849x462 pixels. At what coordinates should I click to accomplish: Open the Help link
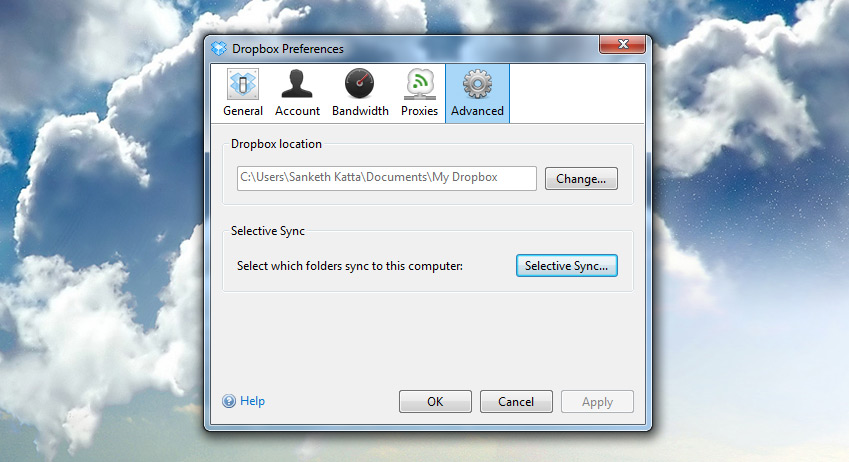(x=252, y=401)
